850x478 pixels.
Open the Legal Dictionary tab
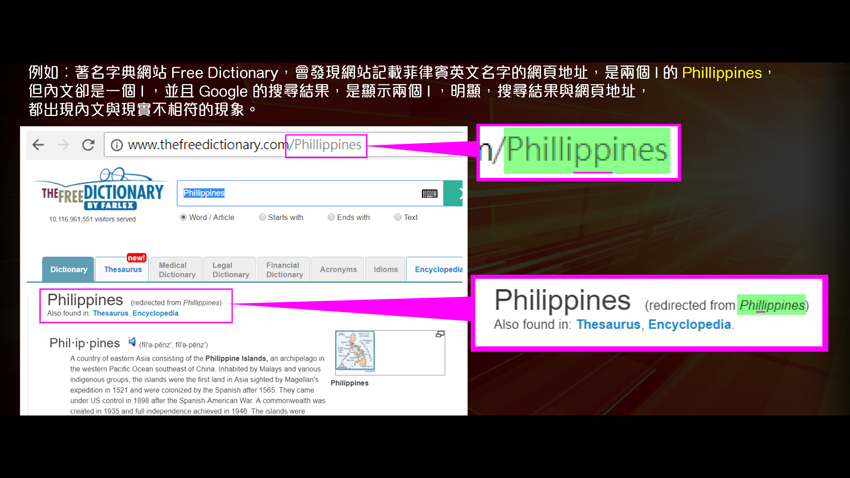point(230,269)
